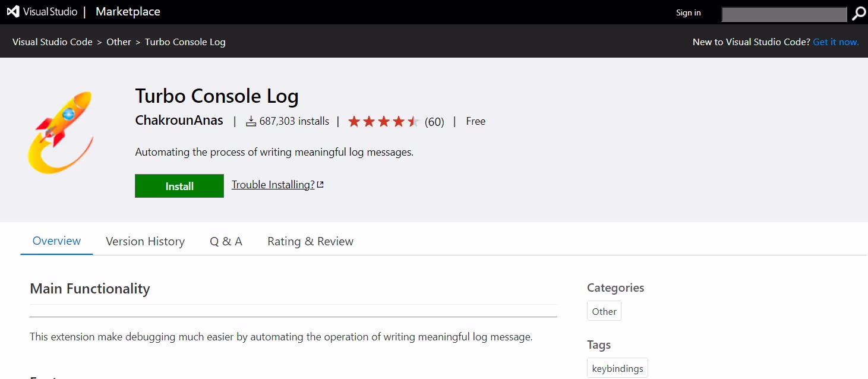Focus the Marketplace search field
Image resolution: width=868 pixels, height=379 pixels.
point(784,14)
